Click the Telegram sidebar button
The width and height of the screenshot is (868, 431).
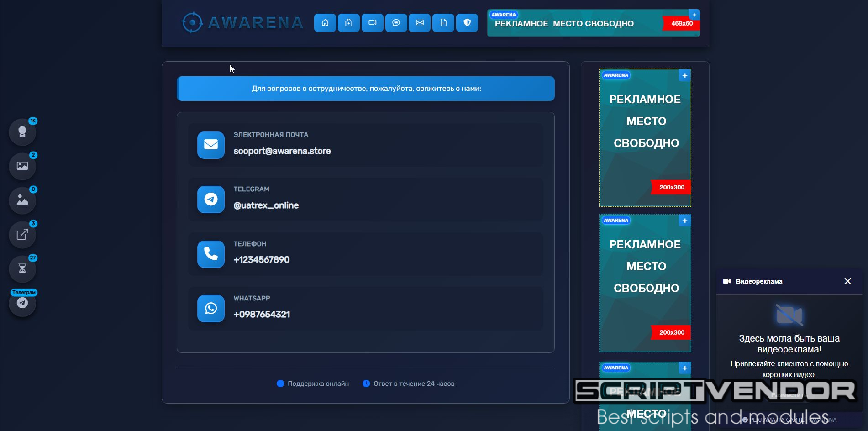pos(22,303)
